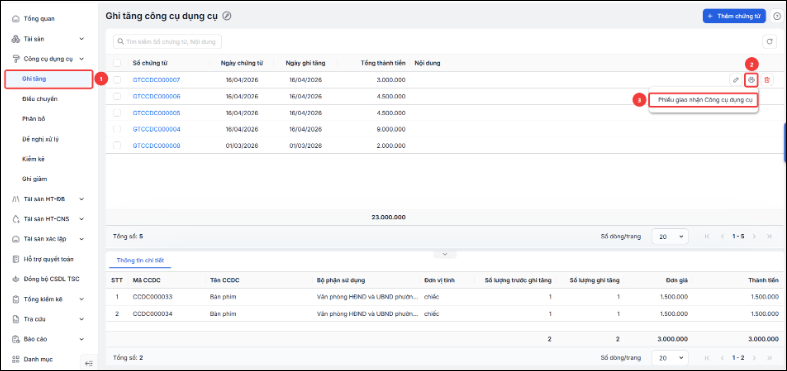Refresh the voucher list
Screen dimensions: 787x371
click(769, 42)
